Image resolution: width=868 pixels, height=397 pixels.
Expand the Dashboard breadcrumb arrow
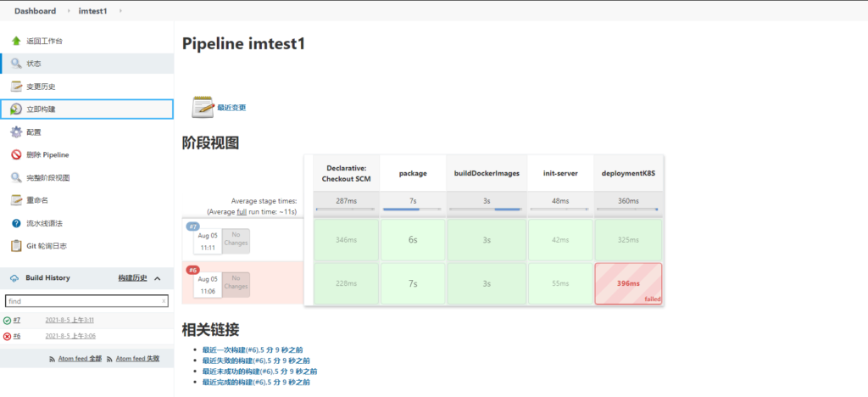[x=64, y=11]
